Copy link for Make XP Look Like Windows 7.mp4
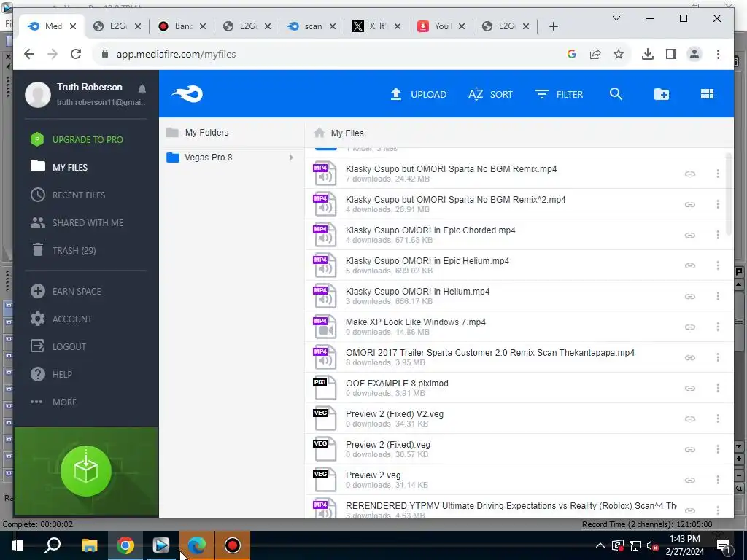 (690, 327)
